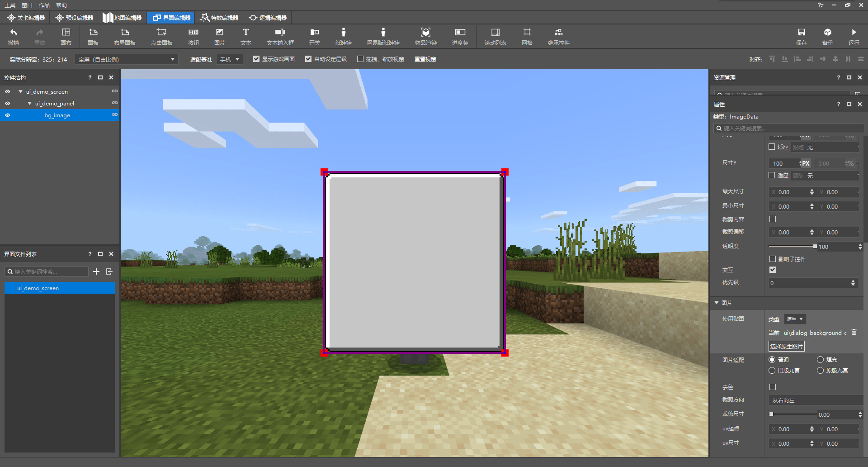Viewport: 868px width, 467px height.
Task: Add a Click Panel (点击面板) control
Action: pos(162,37)
